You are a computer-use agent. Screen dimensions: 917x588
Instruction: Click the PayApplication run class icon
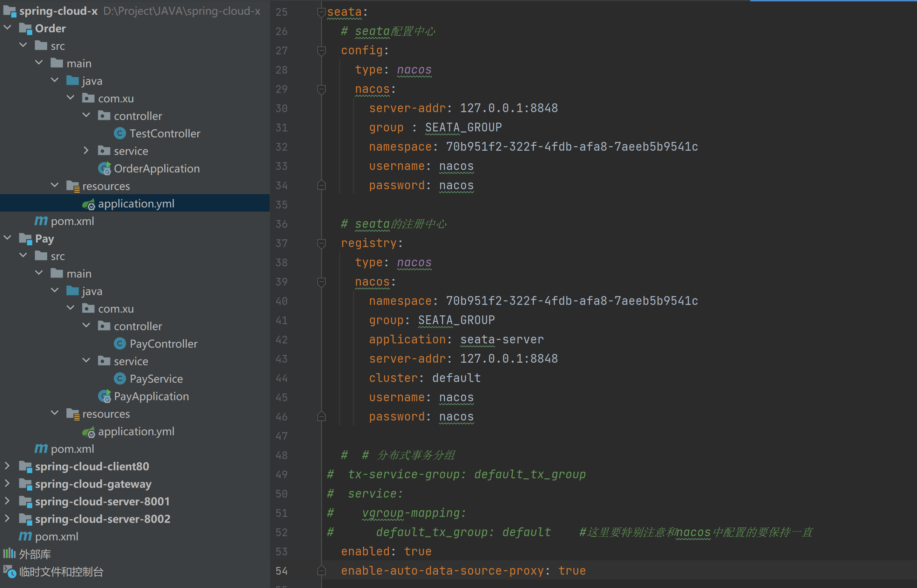104,396
